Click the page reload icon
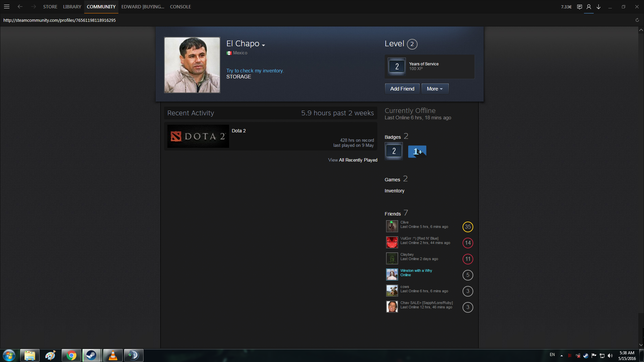This screenshot has height=362, width=644. tap(637, 20)
